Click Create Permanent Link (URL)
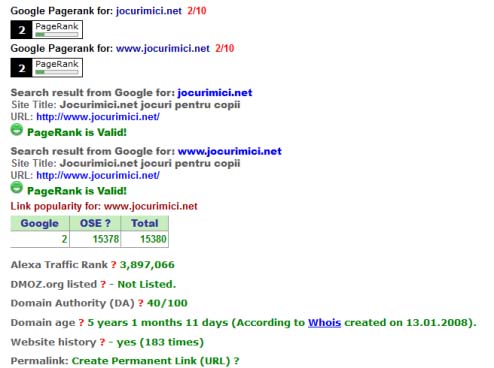 151,361
